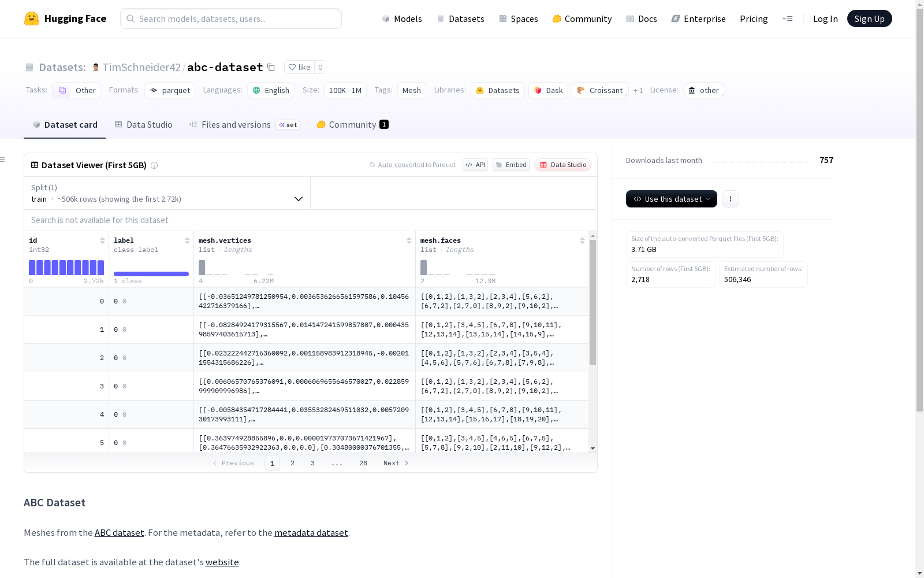Switch to the Dataset card tab
This screenshot has height=578, width=924.
[65, 125]
